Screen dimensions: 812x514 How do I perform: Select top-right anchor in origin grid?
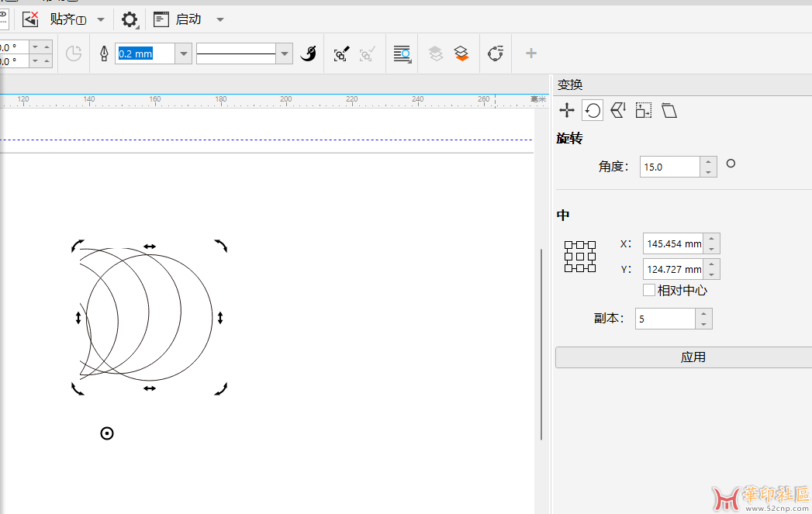pyautogui.click(x=592, y=245)
